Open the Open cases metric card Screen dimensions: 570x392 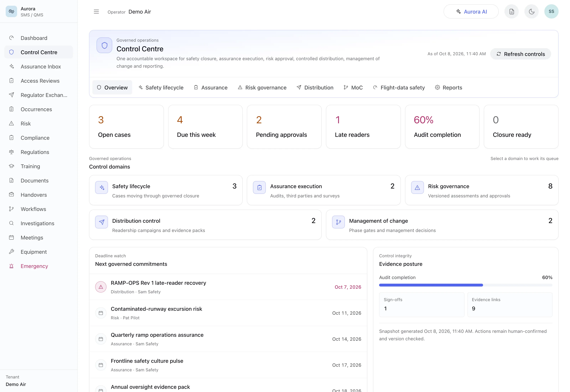click(x=126, y=127)
